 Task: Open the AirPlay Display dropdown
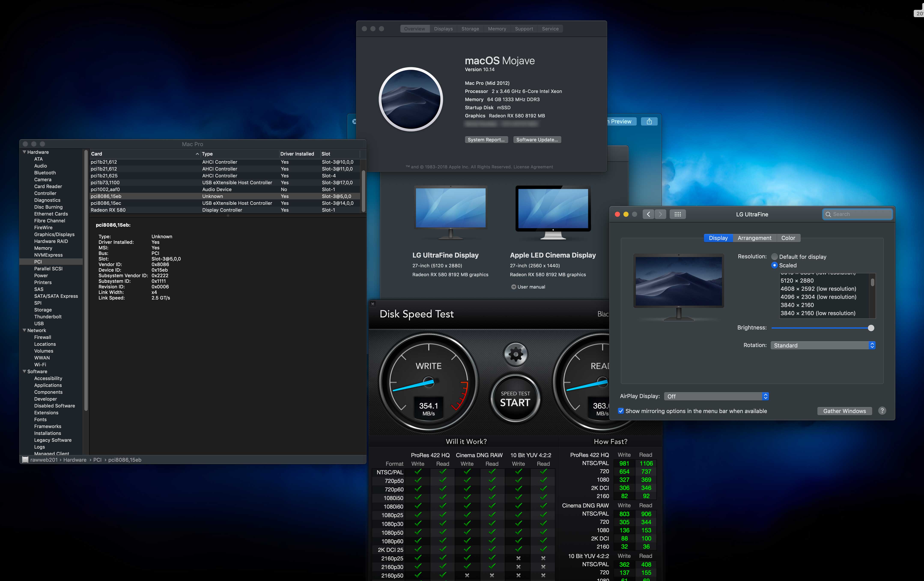(x=716, y=396)
